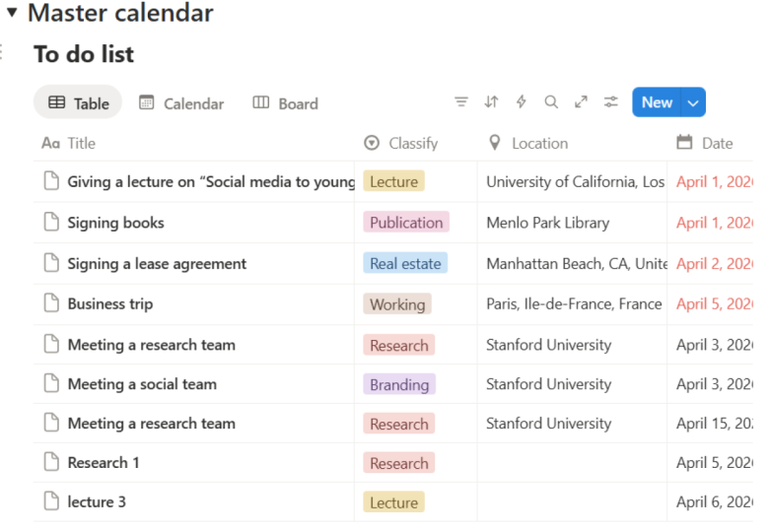The width and height of the screenshot is (770, 532).
Task: Open the Classify column header menu
Action: 401,143
